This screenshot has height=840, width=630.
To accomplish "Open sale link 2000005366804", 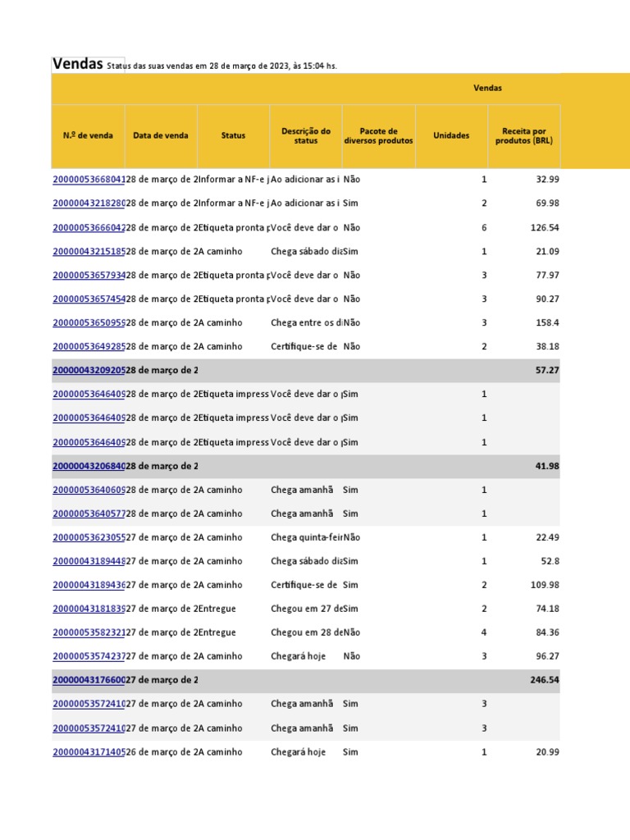I will click(x=89, y=180).
